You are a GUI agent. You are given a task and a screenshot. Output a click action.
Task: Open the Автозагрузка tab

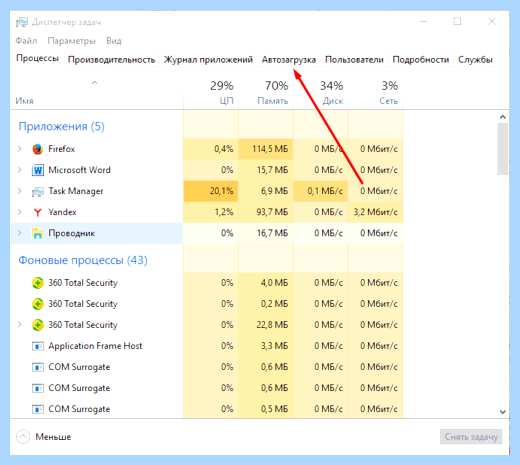pos(289,60)
